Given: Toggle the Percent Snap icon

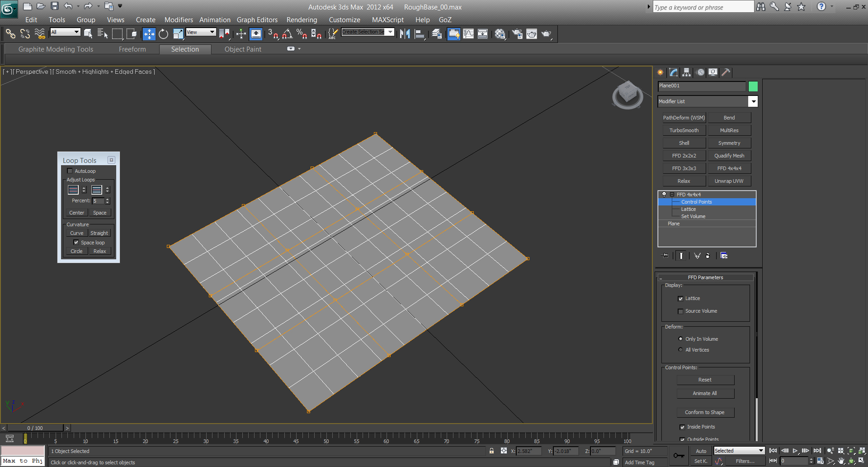Looking at the screenshot, I should pyautogui.click(x=302, y=33).
